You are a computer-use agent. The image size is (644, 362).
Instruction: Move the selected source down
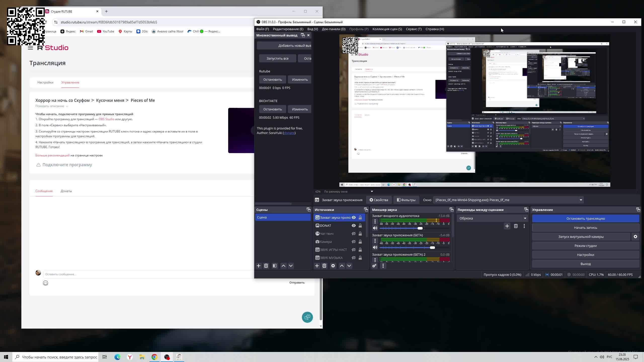(349, 266)
